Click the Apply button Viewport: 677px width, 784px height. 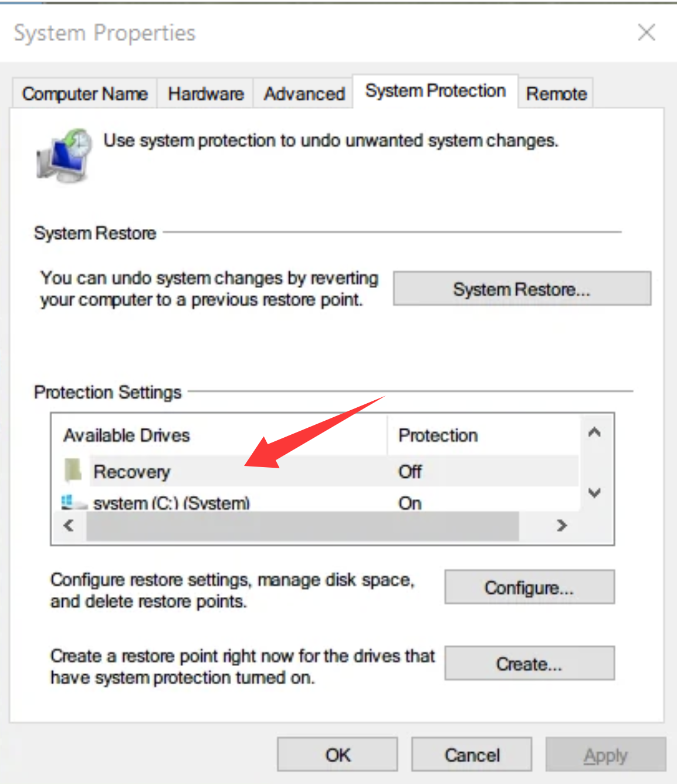605,755
